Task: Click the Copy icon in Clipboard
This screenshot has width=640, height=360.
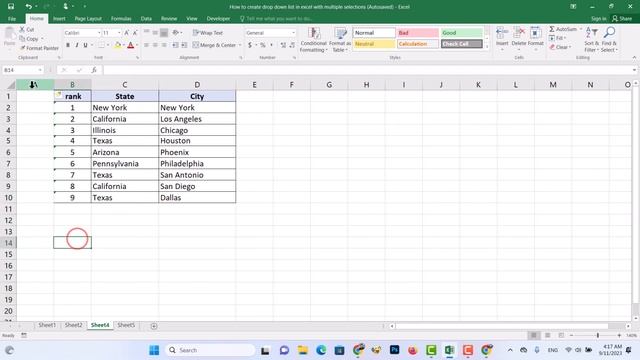Action: pyautogui.click(x=22, y=39)
